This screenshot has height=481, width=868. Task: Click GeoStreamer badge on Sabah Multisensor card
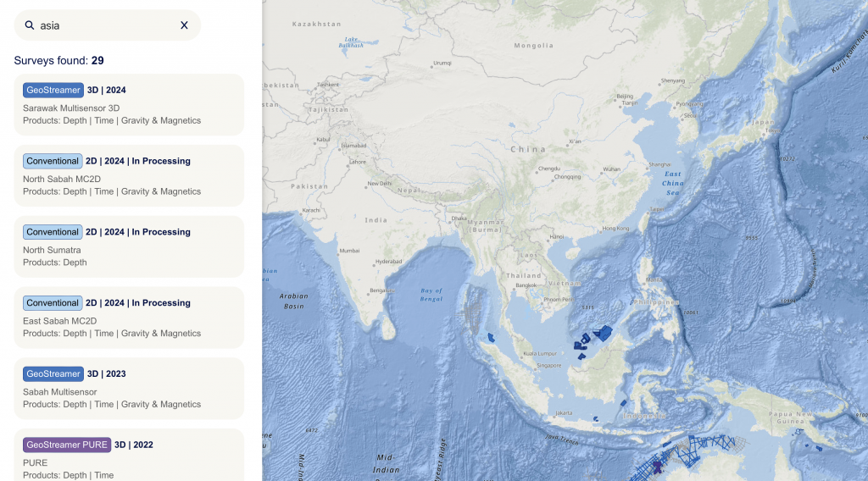click(x=53, y=374)
